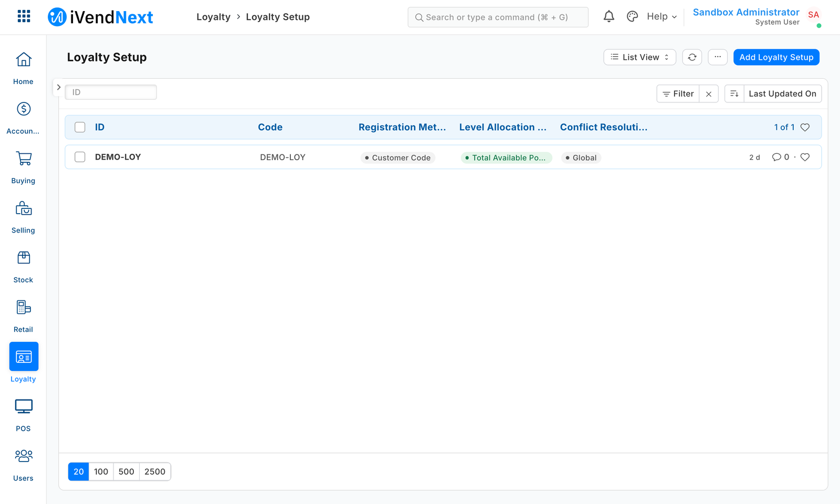Open the apps grid launcher
Image resolution: width=840 pixels, height=504 pixels.
tap(24, 16)
